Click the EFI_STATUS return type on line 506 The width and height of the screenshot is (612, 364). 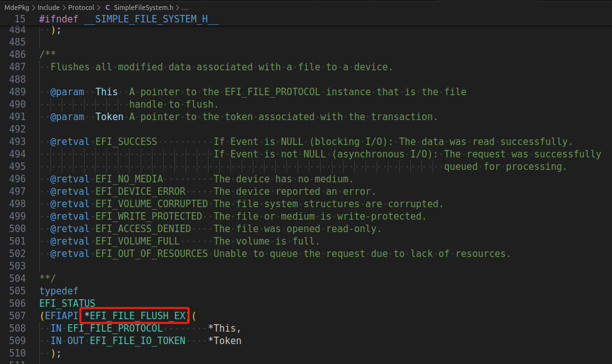click(67, 303)
